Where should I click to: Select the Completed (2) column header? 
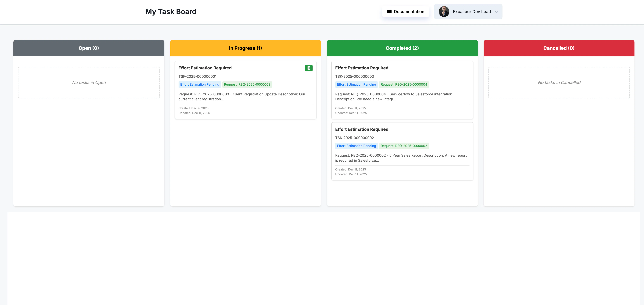(x=402, y=48)
